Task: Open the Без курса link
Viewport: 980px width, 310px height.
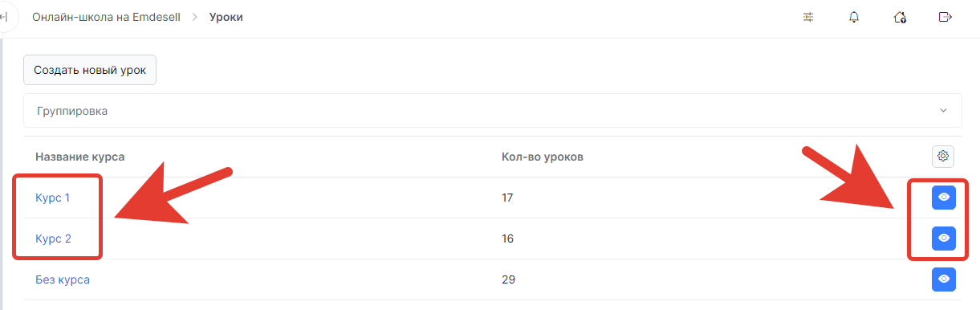Action: tap(63, 279)
